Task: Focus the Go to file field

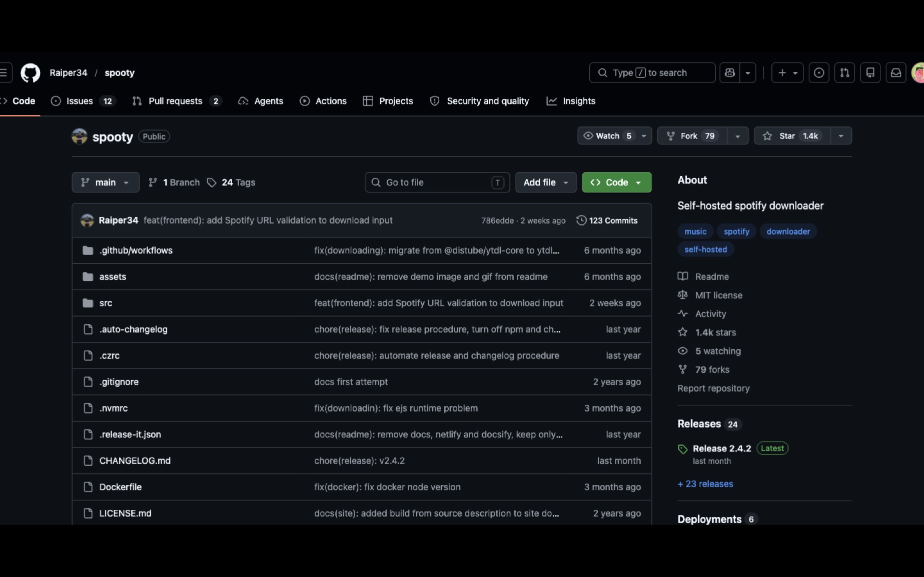Action: 438,182
